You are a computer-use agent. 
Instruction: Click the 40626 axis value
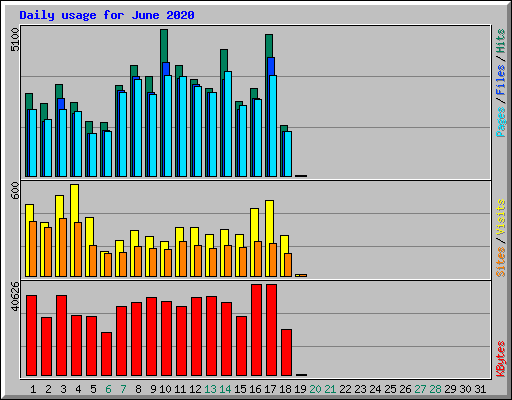click(15, 296)
